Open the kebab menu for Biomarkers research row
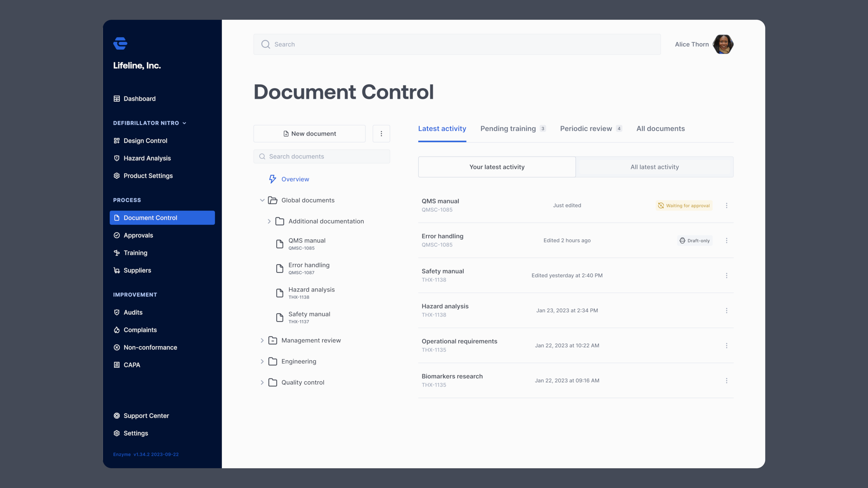The width and height of the screenshot is (868, 488). (x=726, y=380)
